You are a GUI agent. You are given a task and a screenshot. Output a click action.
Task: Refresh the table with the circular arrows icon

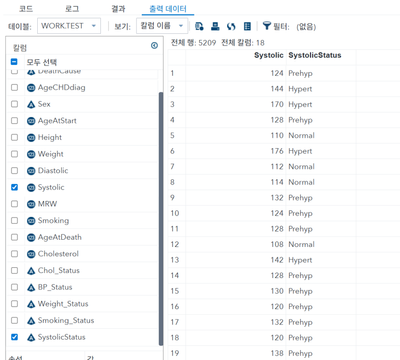click(x=231, y=26)
